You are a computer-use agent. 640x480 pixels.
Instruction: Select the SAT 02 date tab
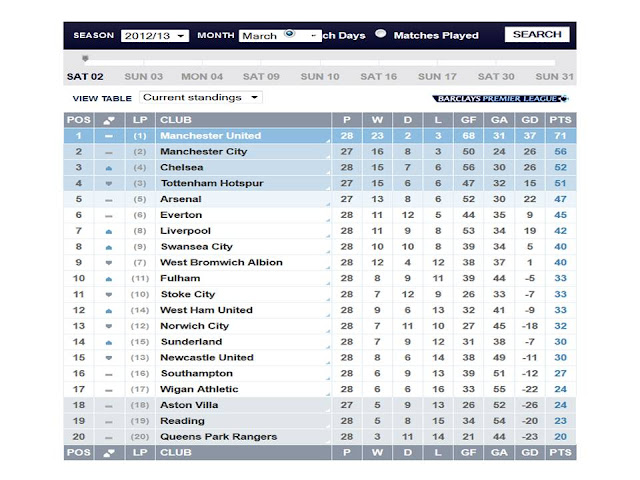pyautogui.click(x=85, y=76)
